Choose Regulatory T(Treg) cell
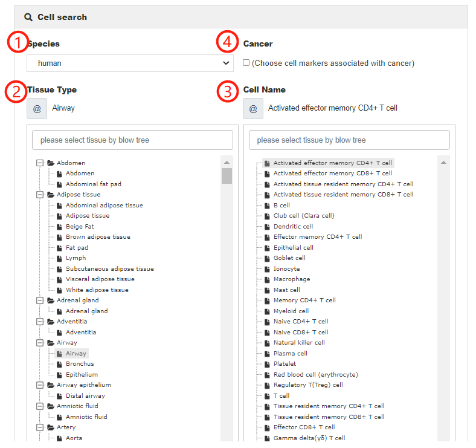 pos(308,385)
